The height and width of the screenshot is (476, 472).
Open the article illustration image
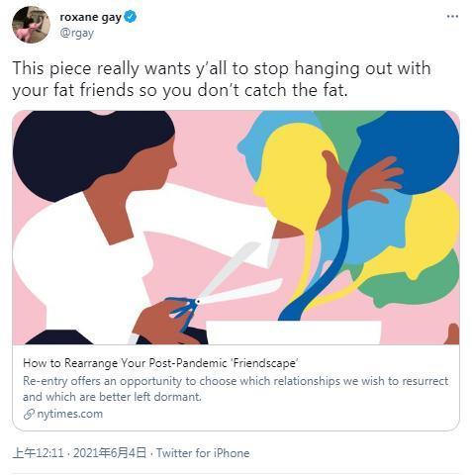236,228
